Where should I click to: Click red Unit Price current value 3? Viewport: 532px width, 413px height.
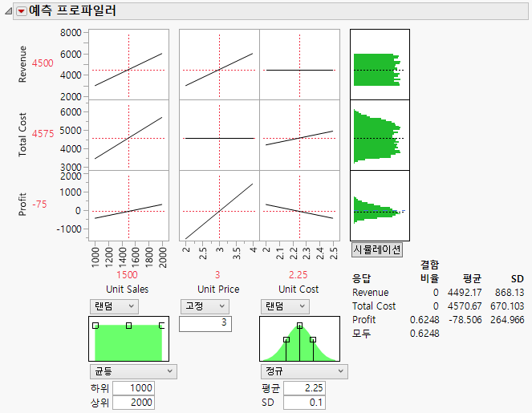pos(217,275)
